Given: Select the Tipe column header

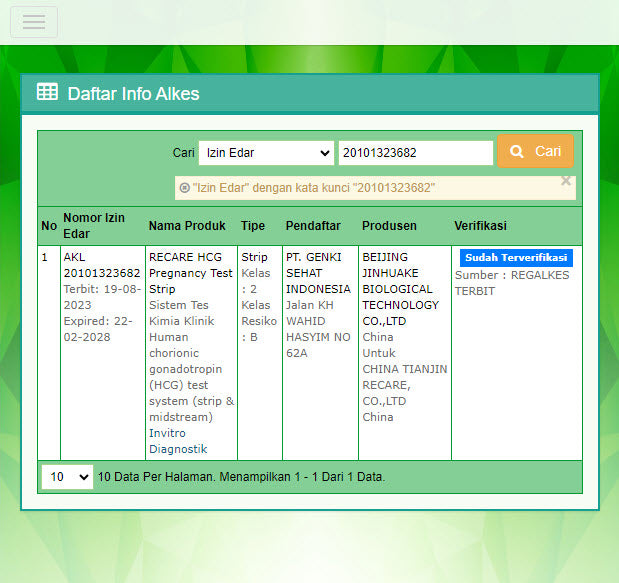Looking at the screenshot, I should 253,225.
